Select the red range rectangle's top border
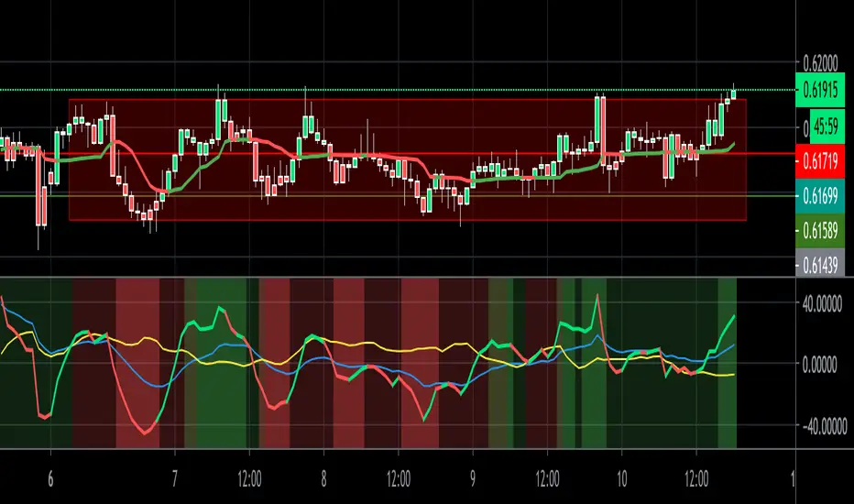The image size is (854, 504). point(408,99)
